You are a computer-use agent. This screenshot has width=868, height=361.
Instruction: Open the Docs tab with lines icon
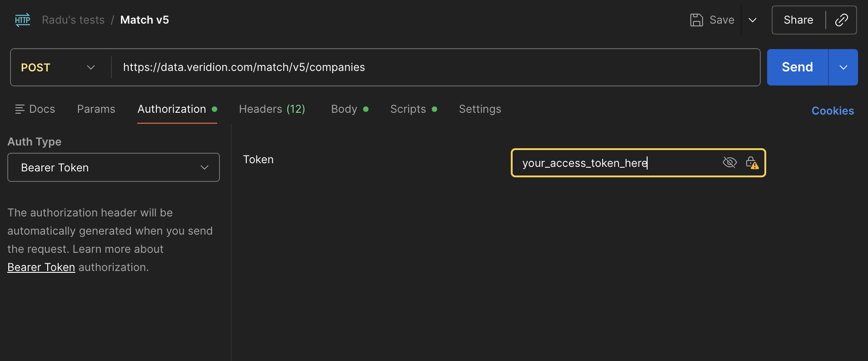(35, 109)
